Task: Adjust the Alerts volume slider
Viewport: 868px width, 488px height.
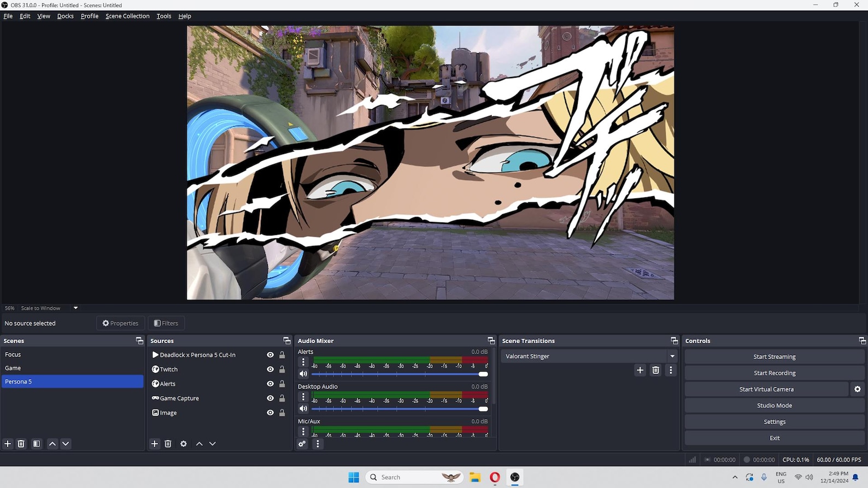Action: point(400,374)
